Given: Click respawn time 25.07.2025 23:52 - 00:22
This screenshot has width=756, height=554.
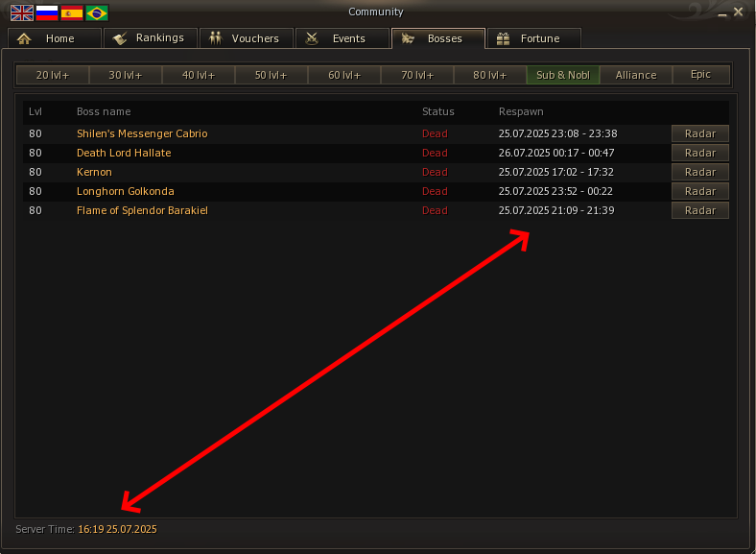Looking at the screenshot, I should click(x=555, y=192).
